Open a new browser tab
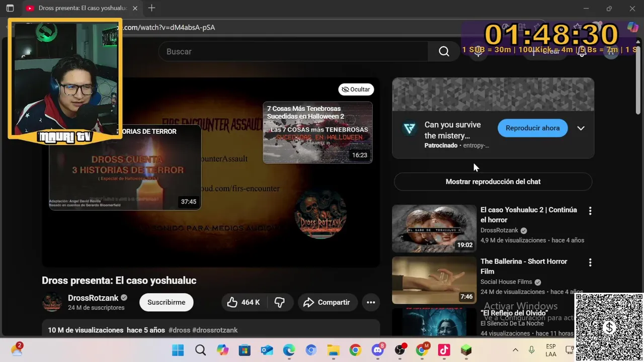This screenshot has width=644, height=362. tap(151, 8)
